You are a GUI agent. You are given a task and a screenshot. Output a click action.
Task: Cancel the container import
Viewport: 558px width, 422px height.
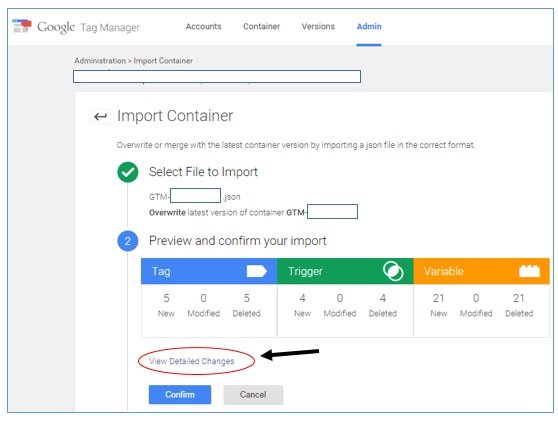click(x=253, y=395)
